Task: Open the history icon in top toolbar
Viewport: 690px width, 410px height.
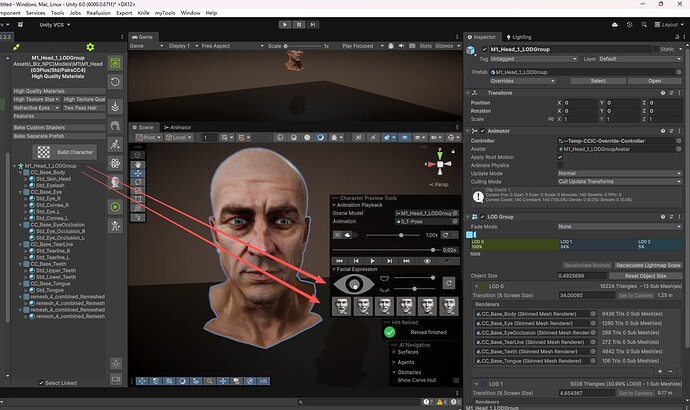Action: coord(629,25)
